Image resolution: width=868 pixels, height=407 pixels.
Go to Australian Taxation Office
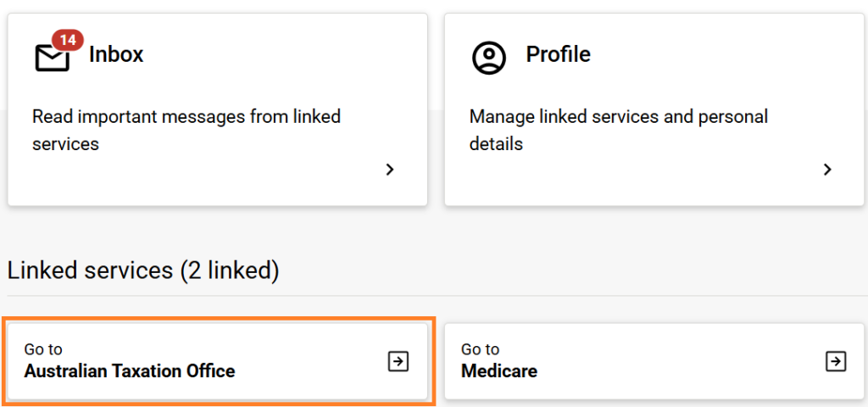point(217,361)
